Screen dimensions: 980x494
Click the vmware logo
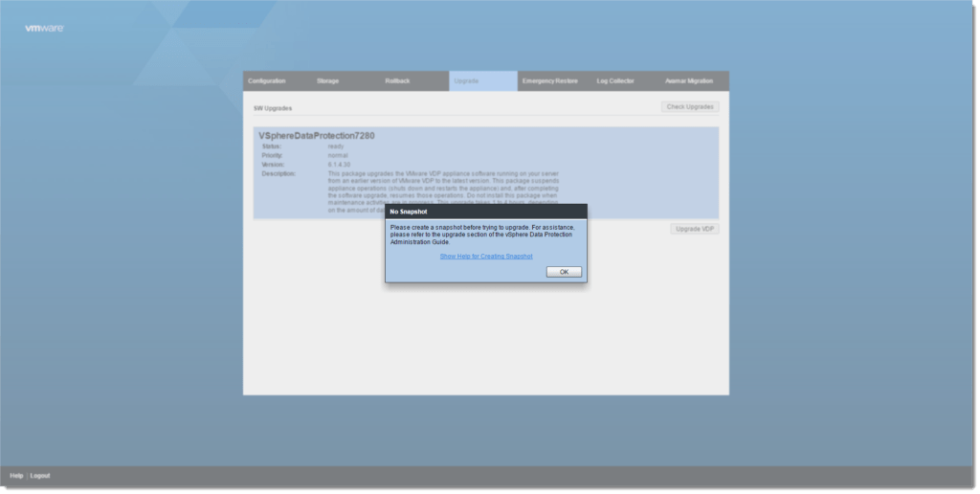pos(44,28)
